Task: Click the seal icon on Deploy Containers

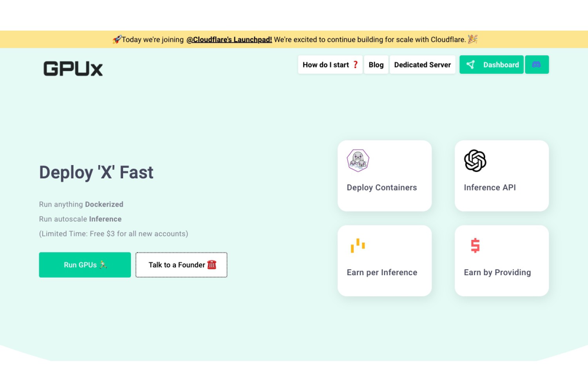Action: tap(358, 161)
